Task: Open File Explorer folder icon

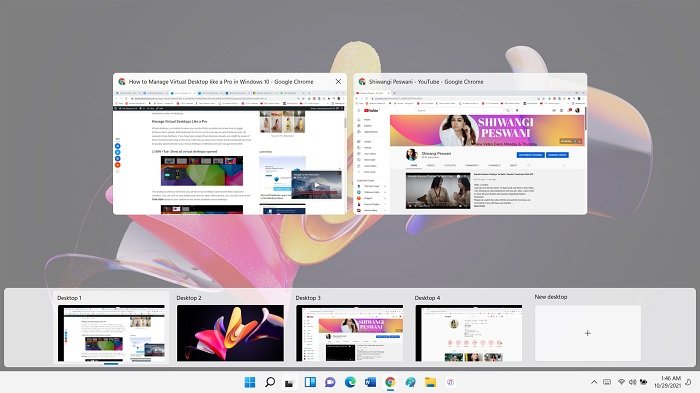Action: pyautogui.click(x=430, y=382)
